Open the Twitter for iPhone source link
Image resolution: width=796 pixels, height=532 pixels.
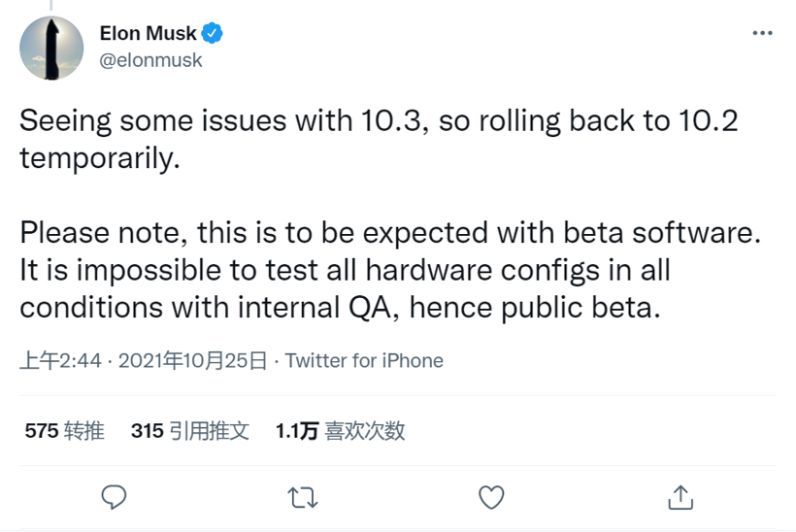[x=364, y=361]
